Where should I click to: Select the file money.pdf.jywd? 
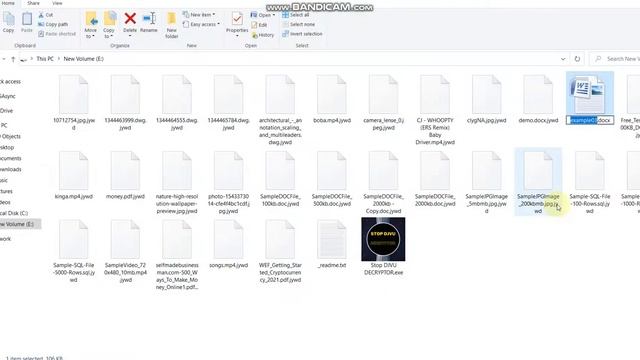click(125, 176)
